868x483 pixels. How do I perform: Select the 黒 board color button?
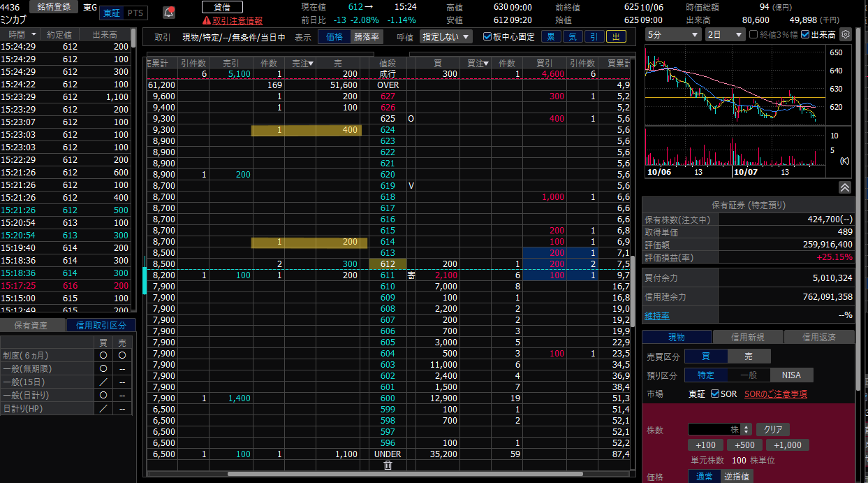coord(551,37)
